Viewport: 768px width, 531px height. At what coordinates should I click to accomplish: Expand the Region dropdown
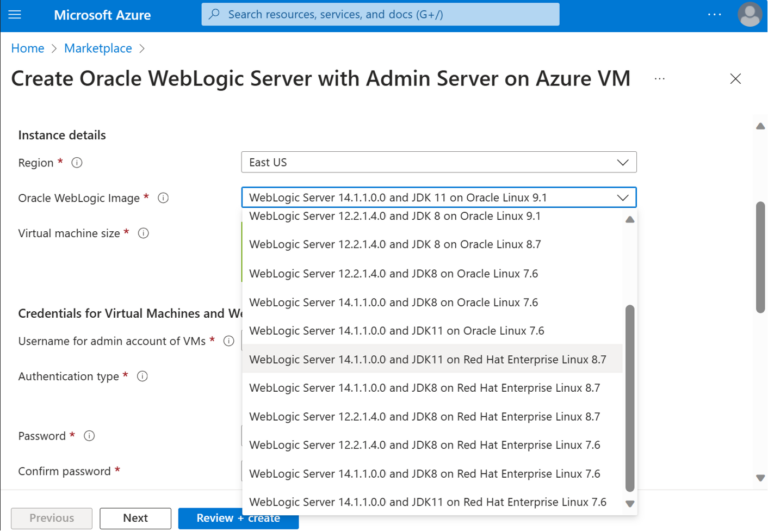pos(438,162)
